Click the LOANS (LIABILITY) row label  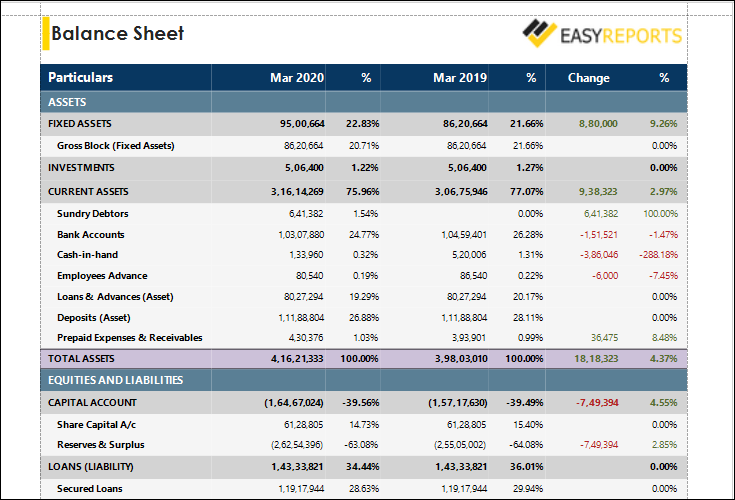pos(90,467)
